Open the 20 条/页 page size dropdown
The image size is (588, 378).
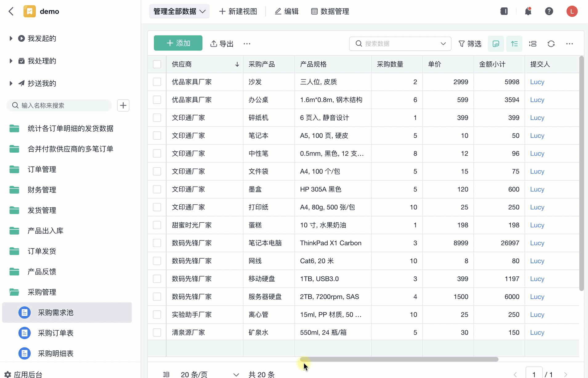[x=209, y=374]
